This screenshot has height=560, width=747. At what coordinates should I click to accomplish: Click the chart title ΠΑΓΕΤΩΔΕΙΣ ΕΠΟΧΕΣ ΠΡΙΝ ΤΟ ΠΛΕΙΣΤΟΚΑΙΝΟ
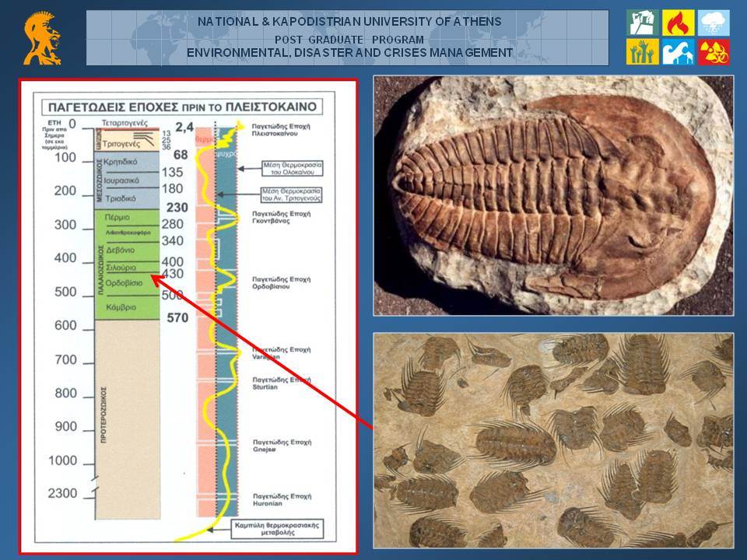[182, 107]
